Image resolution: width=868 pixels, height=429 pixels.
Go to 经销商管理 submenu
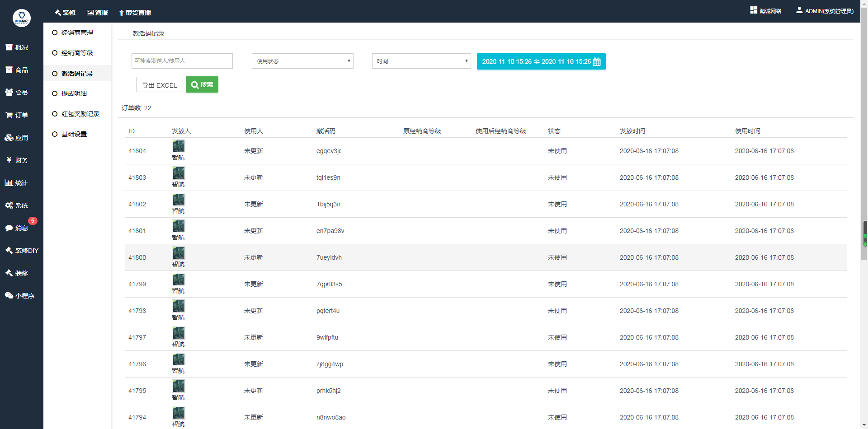[77, 33]
